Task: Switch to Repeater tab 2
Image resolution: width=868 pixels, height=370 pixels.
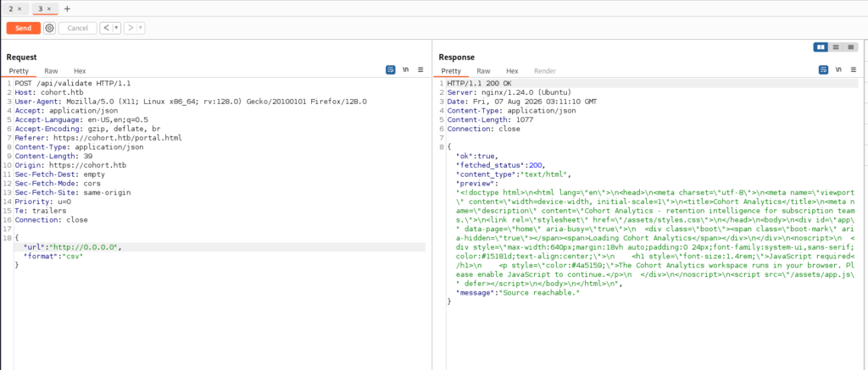Action: pos(11,8)
